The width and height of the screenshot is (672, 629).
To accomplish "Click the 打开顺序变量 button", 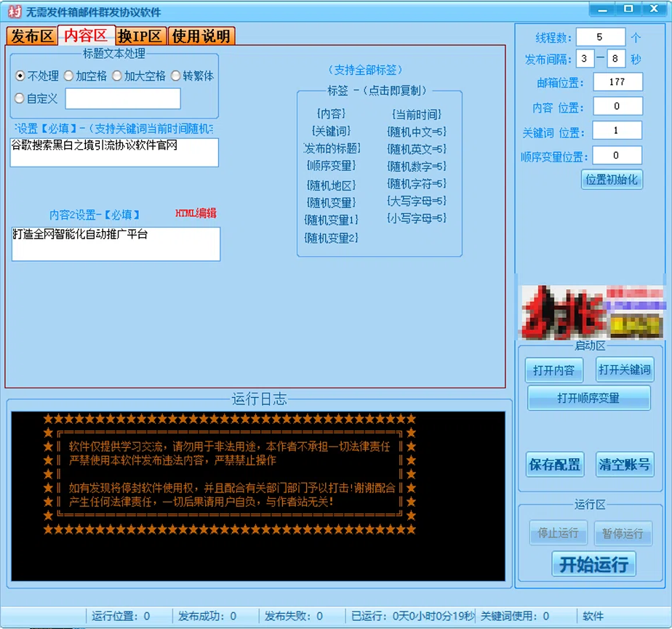I will (x=588, y=398).
